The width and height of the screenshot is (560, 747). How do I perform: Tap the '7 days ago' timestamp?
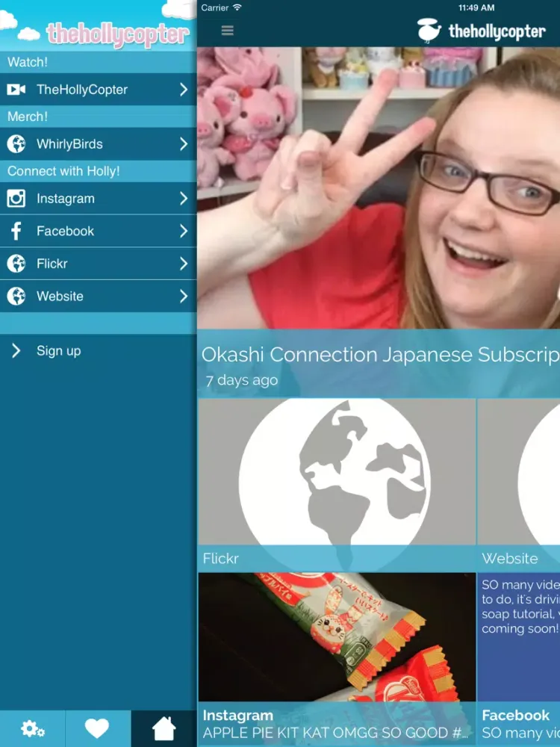242,380
